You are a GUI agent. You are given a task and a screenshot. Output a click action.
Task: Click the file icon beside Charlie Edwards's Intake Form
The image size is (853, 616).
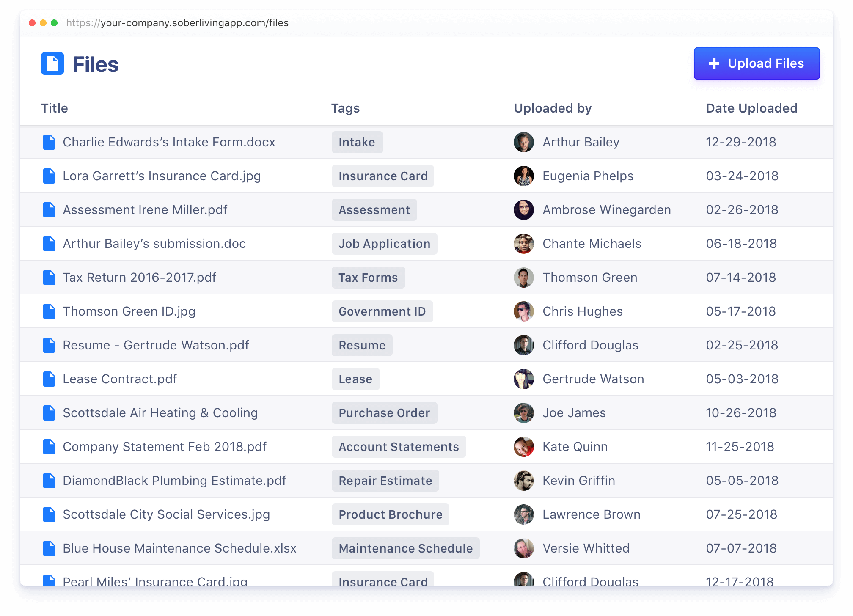pyautogui.click(x=49, y=142)
